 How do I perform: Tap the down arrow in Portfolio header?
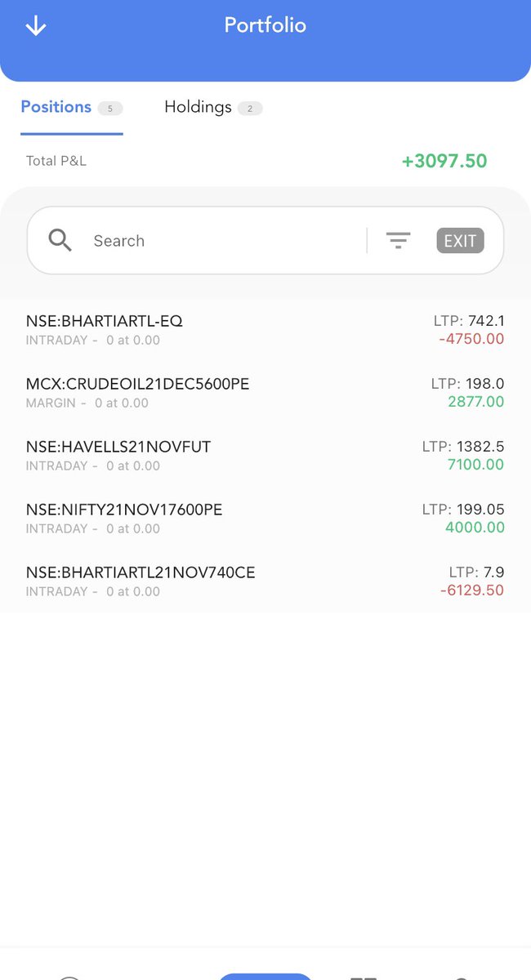(36, 25)
